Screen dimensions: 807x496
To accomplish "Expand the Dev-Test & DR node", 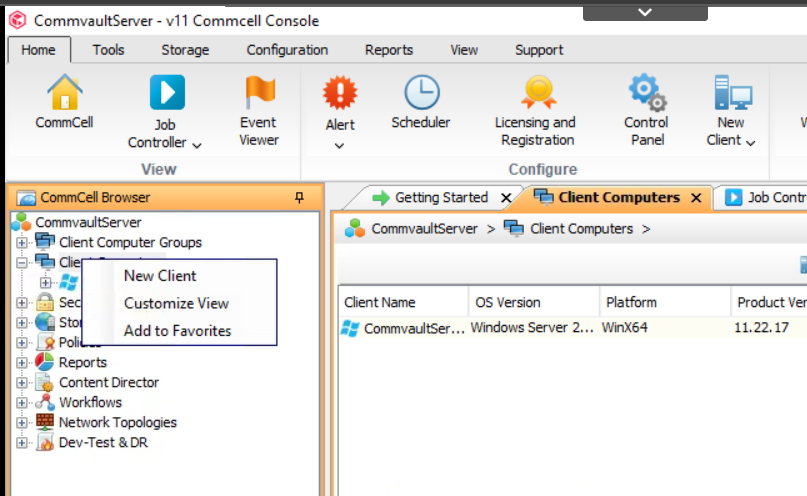I will 22,442.
